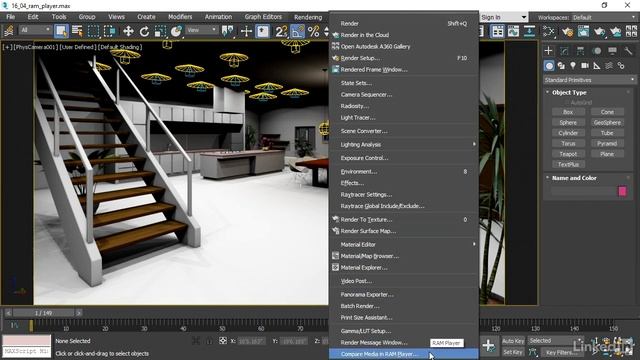Screen dimensions: 640x360
Task: Click the TextPlus object button
Action: [568, 164]
